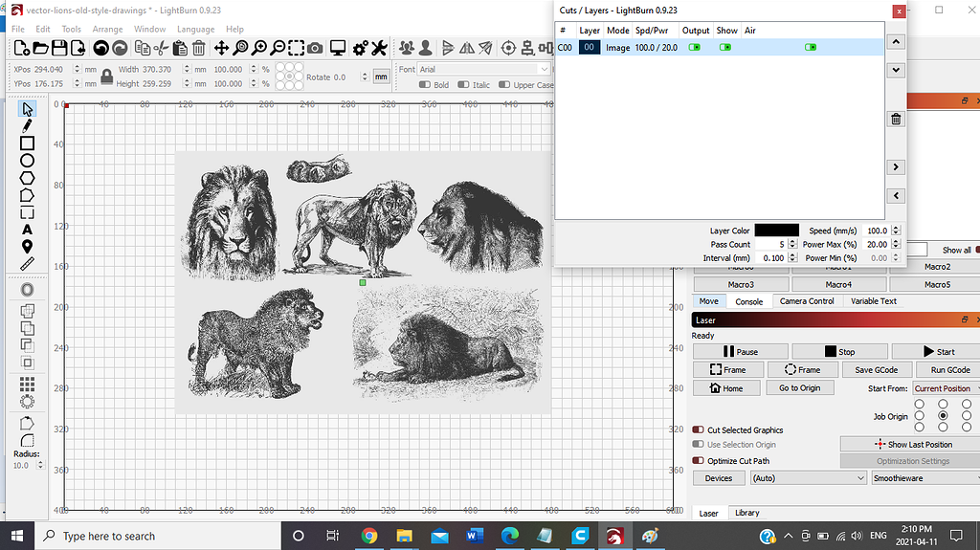
Task: Click Go to Origin button
Action: coord(799,388)
